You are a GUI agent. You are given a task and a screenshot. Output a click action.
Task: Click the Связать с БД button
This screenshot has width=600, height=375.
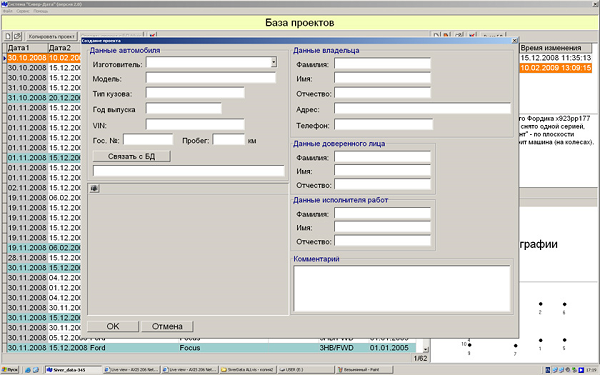[131, 156]
